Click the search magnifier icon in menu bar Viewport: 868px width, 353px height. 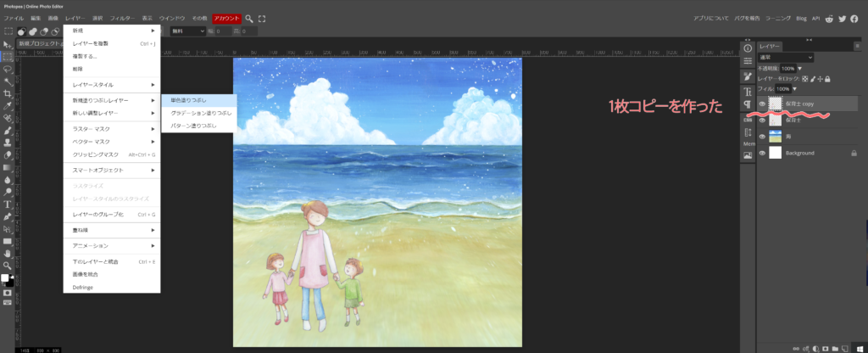[249, 18]
